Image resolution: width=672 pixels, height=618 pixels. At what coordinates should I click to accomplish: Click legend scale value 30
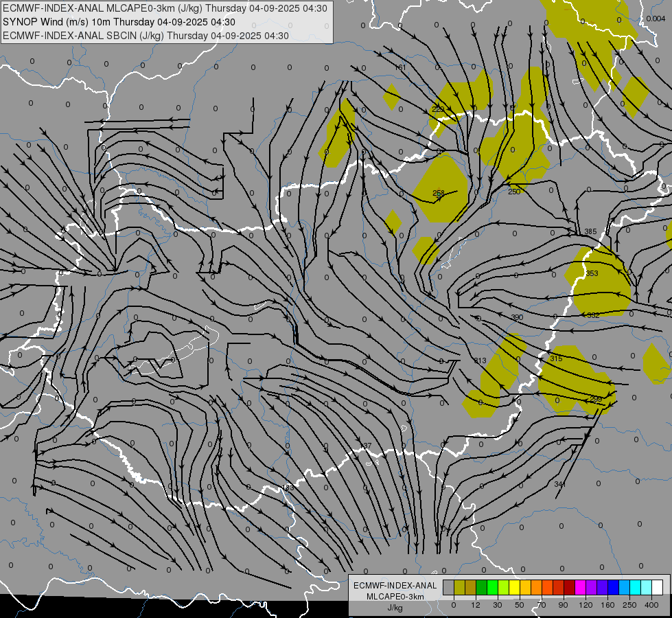(x=498, y=605)
